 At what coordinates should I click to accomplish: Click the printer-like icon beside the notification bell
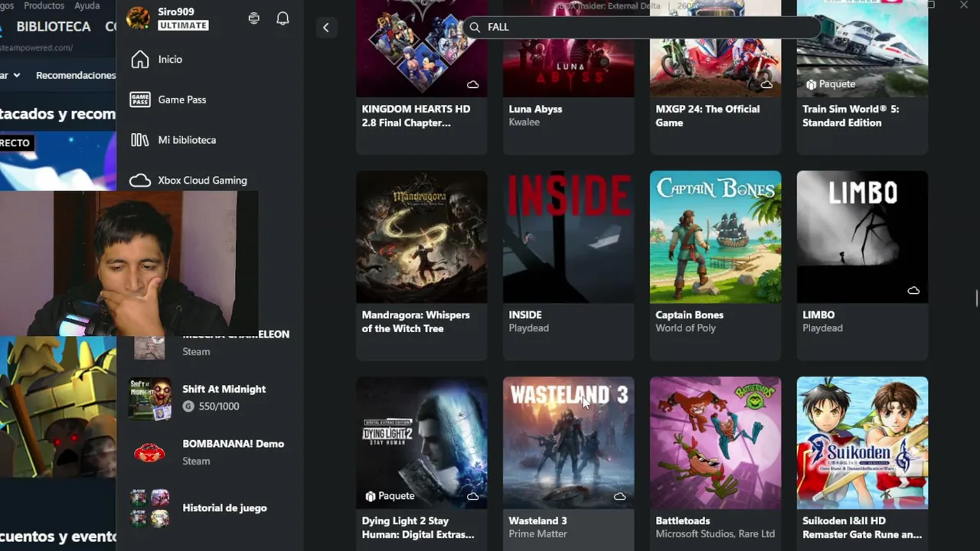pos(254,18)
